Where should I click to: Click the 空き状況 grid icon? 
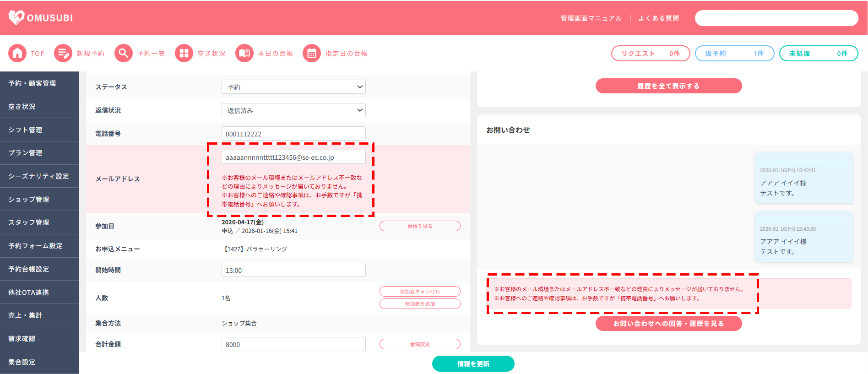(184, 53)
